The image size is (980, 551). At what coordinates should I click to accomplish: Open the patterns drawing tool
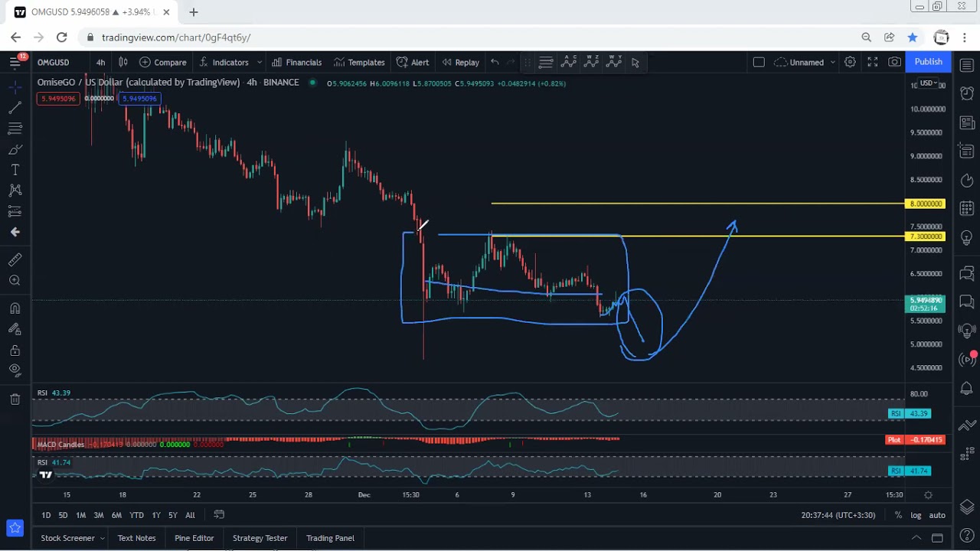(x=15, y=190)
